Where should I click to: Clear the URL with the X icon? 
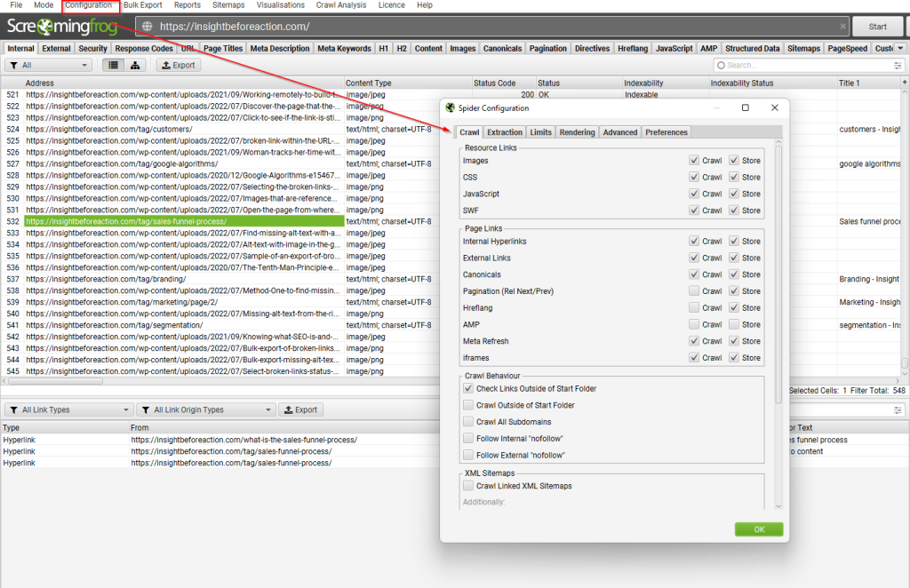coord(842,27)
